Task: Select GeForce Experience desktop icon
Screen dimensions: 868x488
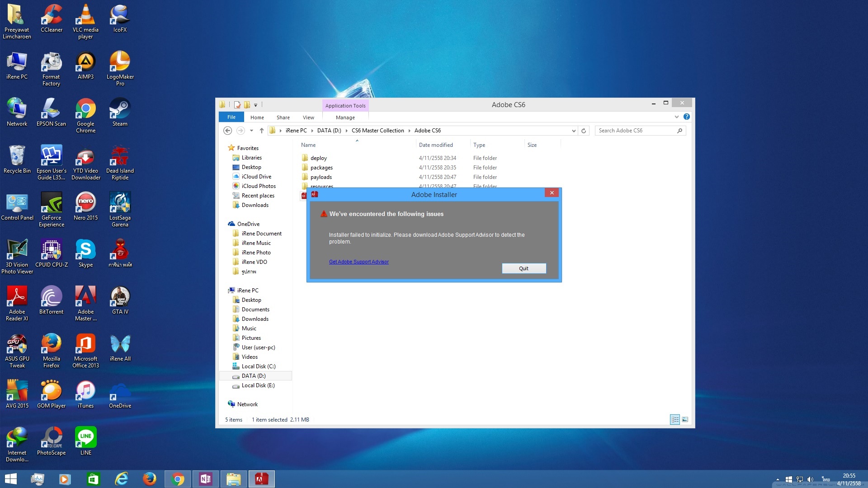Action: click(51, 210)
